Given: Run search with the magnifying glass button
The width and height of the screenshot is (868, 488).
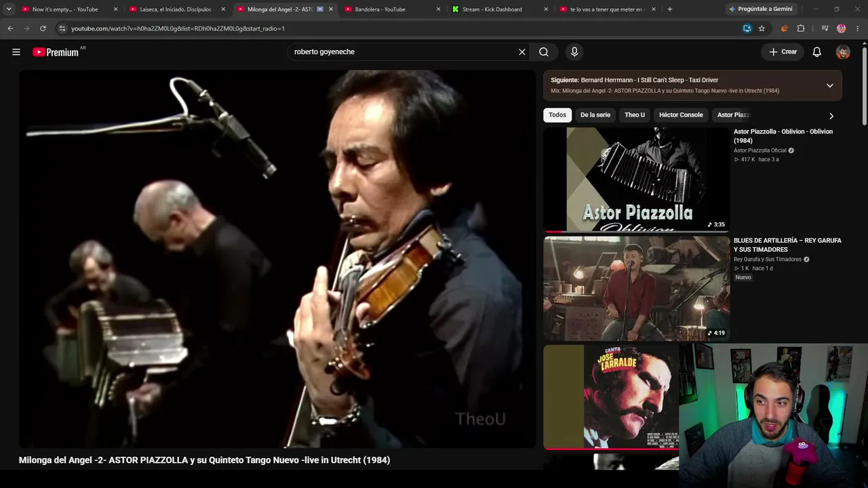Looking at the screenshot, I should 544,52.
